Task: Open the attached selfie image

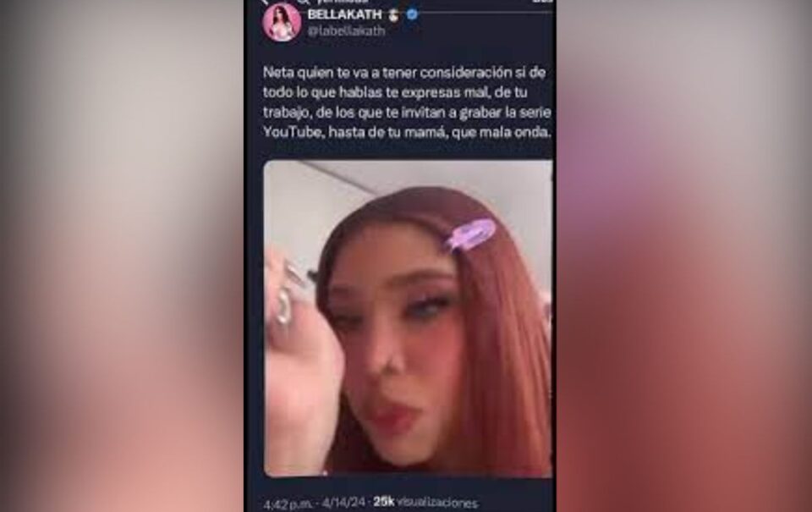Action: pyautogui.click(x=408, y=319)
